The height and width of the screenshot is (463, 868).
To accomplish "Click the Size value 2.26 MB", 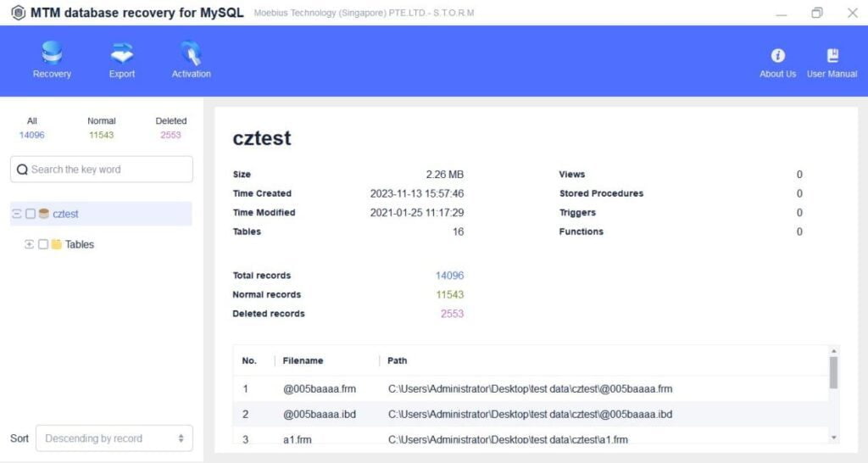I will 444,175.
